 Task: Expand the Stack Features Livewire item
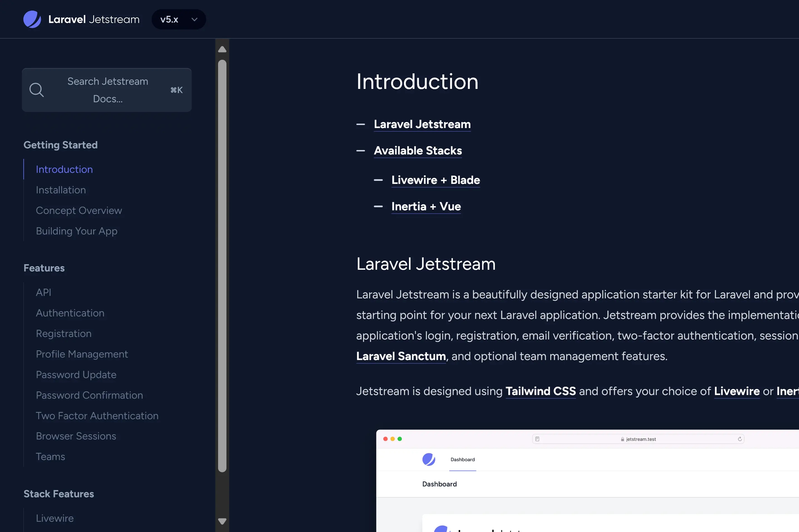pyautogui.click(x=55, y=518)
